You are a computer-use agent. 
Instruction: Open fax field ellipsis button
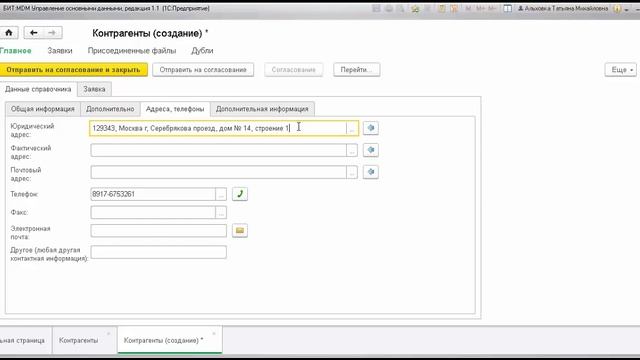221,212
